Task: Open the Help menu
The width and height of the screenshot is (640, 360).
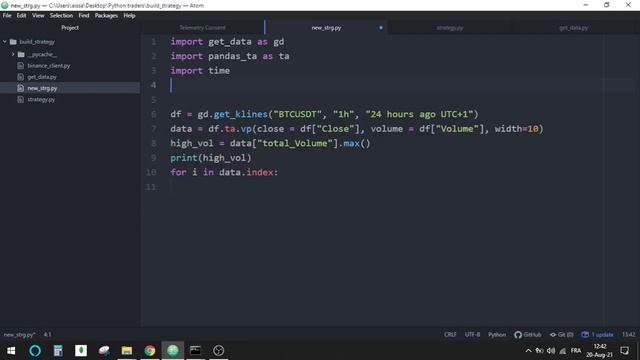Action: [x=129, y=16]
